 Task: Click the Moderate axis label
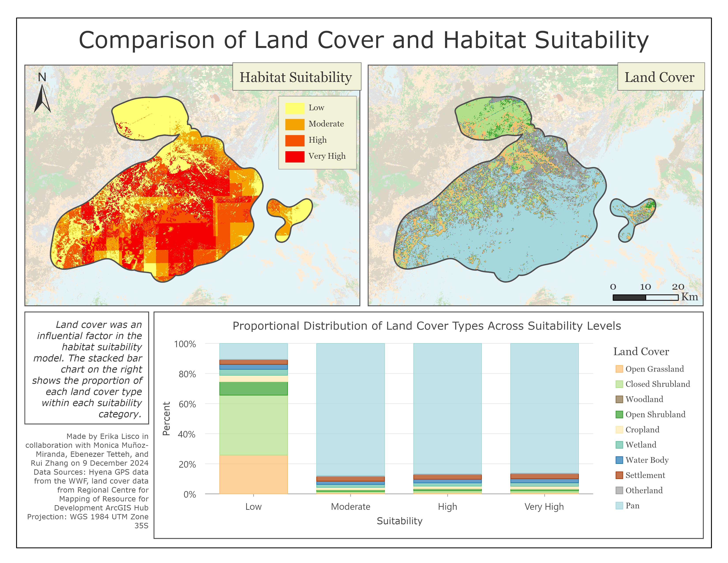[350, 507]
